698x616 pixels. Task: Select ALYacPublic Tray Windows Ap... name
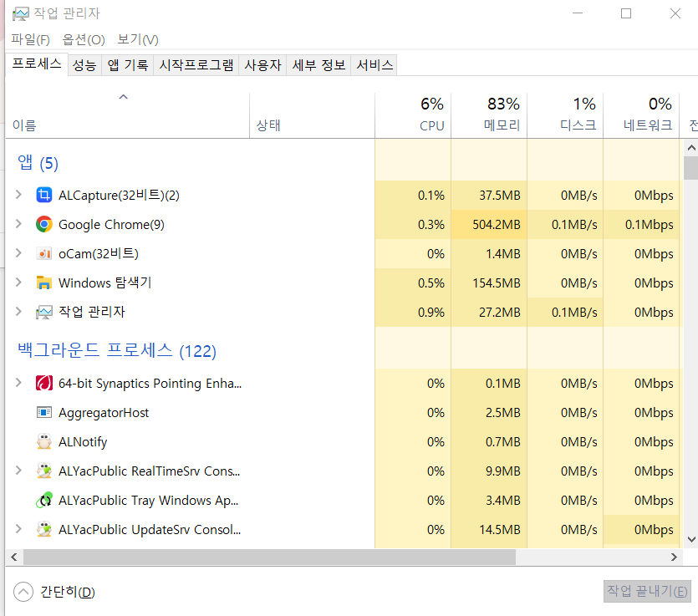click(149, 501)
